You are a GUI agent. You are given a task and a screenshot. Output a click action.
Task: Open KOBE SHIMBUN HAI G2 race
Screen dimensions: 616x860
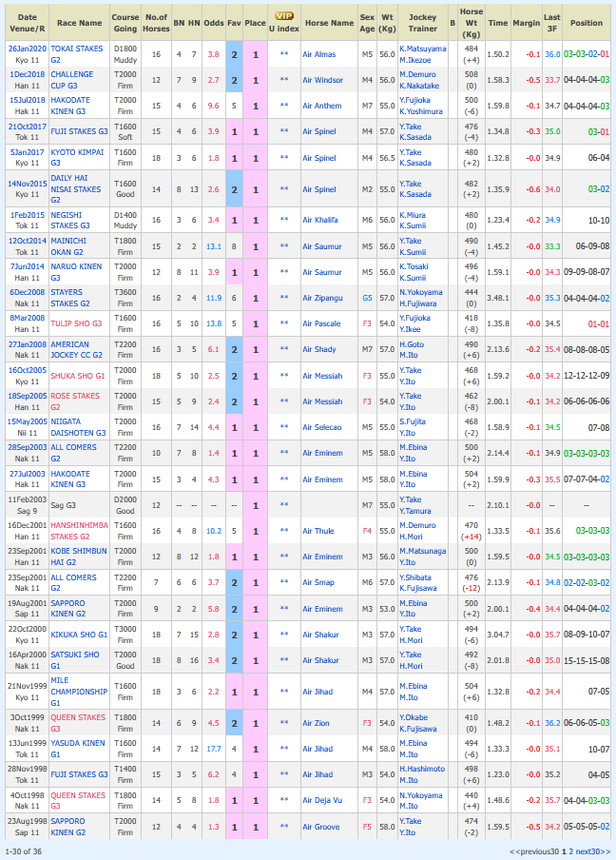[x=79, y=557]
